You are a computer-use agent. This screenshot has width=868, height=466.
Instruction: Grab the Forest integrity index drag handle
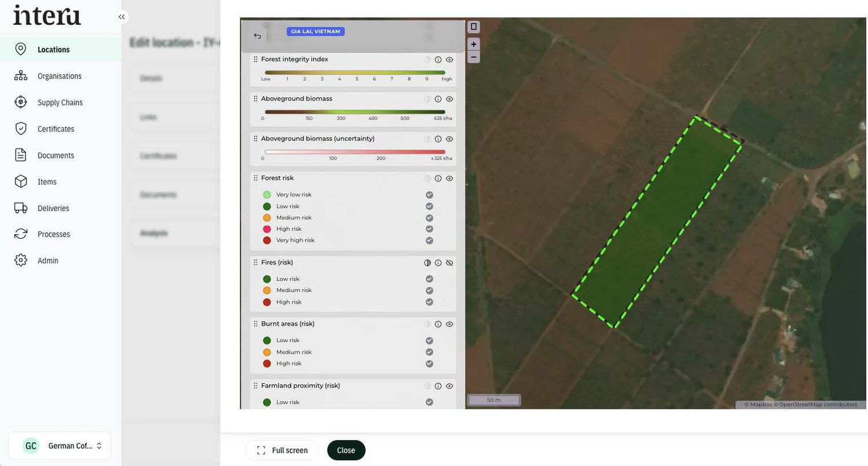256,60
